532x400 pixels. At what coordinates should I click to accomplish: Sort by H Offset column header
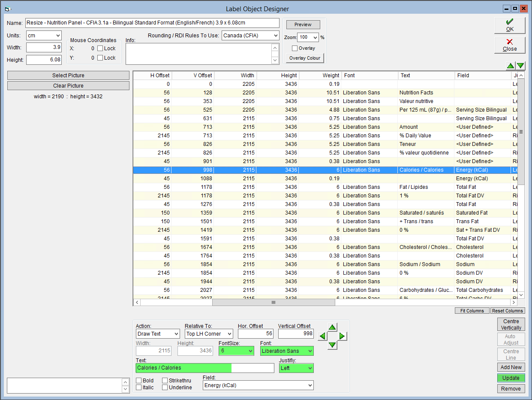(152, 76)
